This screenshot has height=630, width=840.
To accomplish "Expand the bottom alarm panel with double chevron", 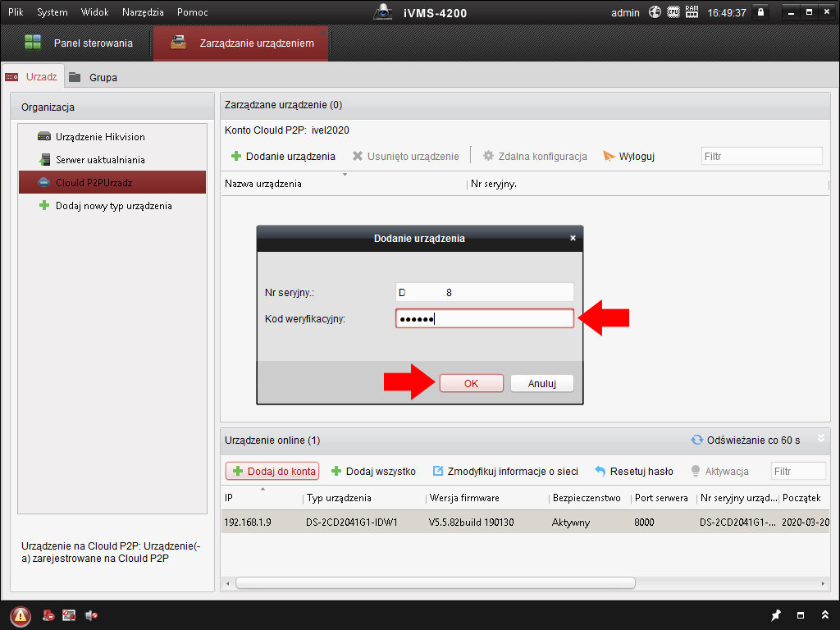I will 824,615.
